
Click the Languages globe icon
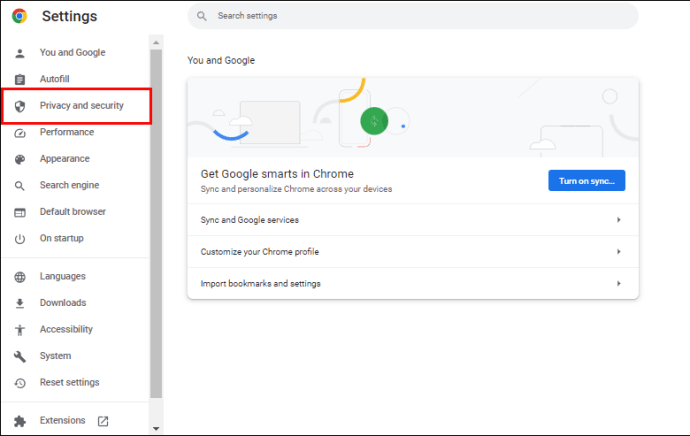(x=20, y=277)
